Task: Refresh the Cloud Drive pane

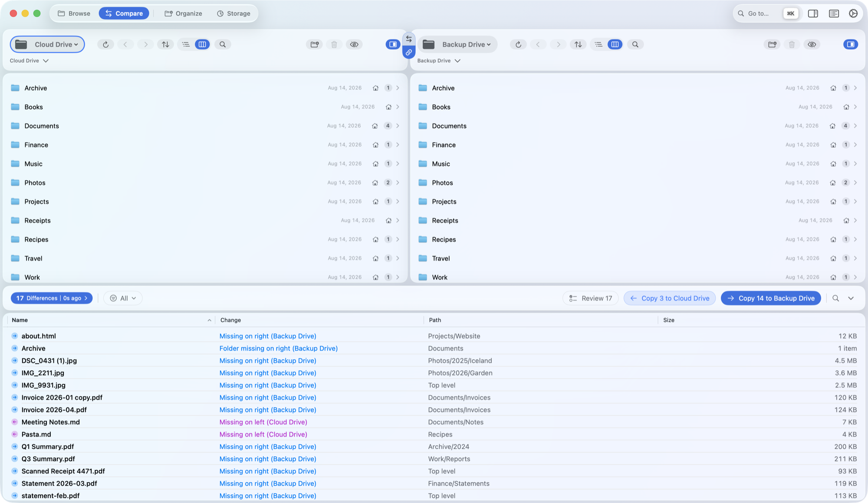Action: [105, 44]
